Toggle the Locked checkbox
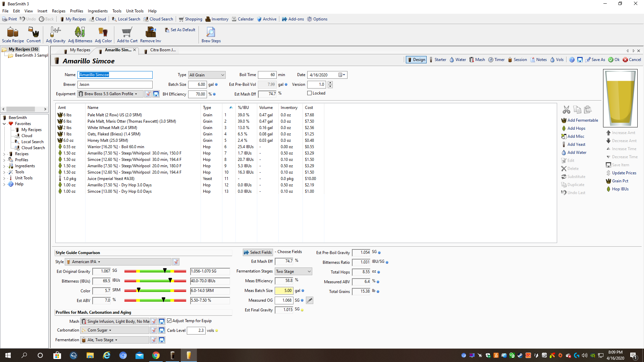Image resolution: width=644 pixels, height=362 pixels. pos(309,93)
